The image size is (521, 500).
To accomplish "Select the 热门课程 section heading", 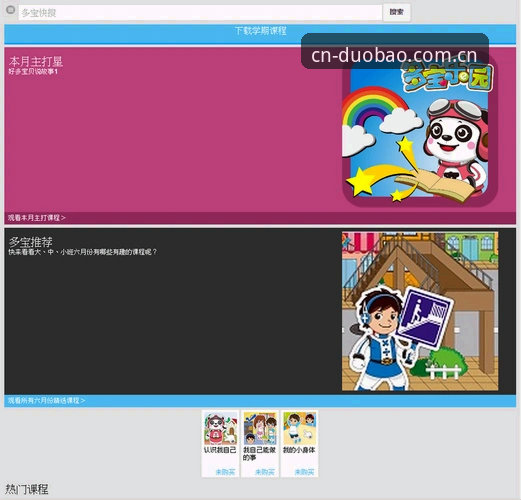I will pyautogui.click(x=27, y=489).
